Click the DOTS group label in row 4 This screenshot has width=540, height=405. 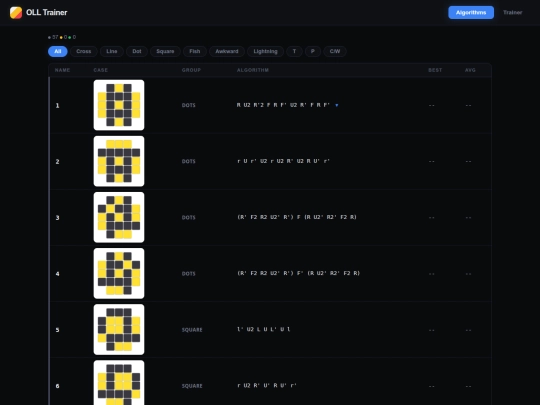pyautogui.click(x=188, y=274)
